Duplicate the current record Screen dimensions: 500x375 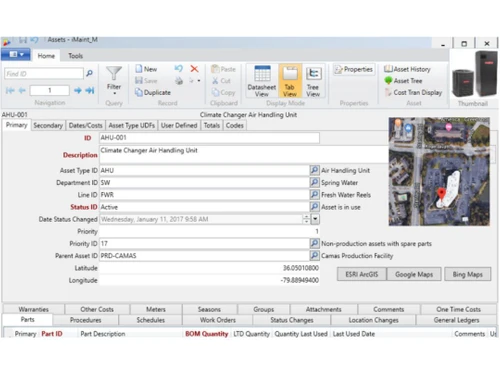pos(153,92)
